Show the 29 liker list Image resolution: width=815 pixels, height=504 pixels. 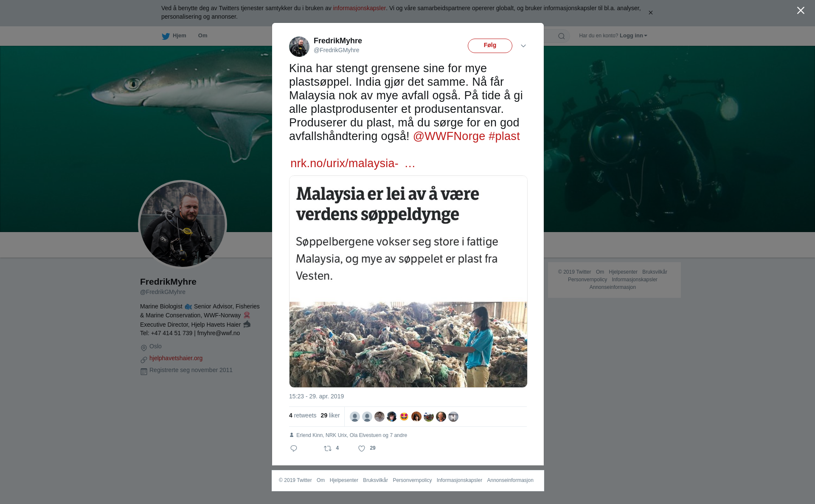330,415
